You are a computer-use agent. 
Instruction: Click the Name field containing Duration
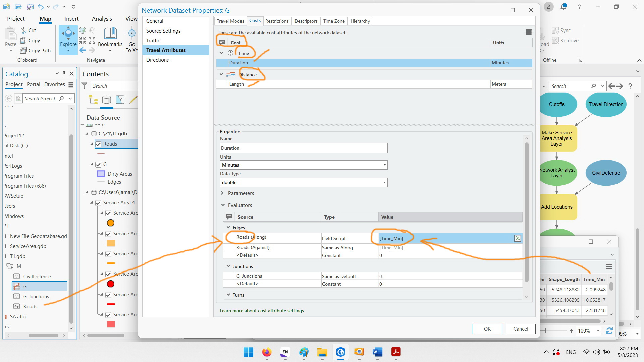[x=304, y=148]
